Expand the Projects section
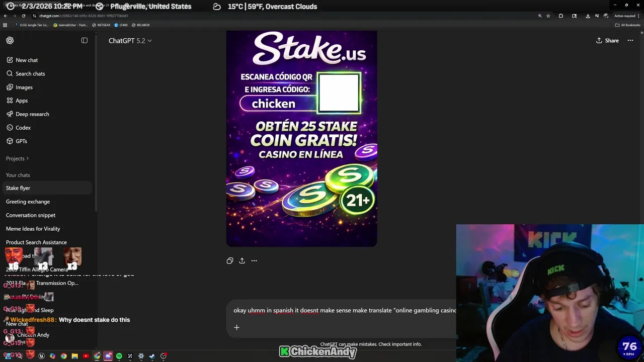The height and width of the screenshot is (362, 644). (17, 158)
